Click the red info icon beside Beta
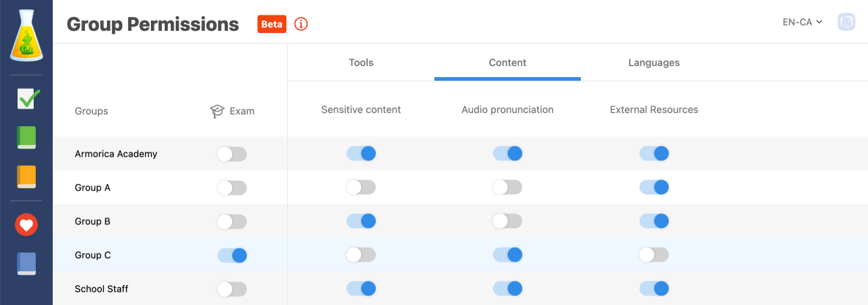868x305 pixels. [301, 24]
